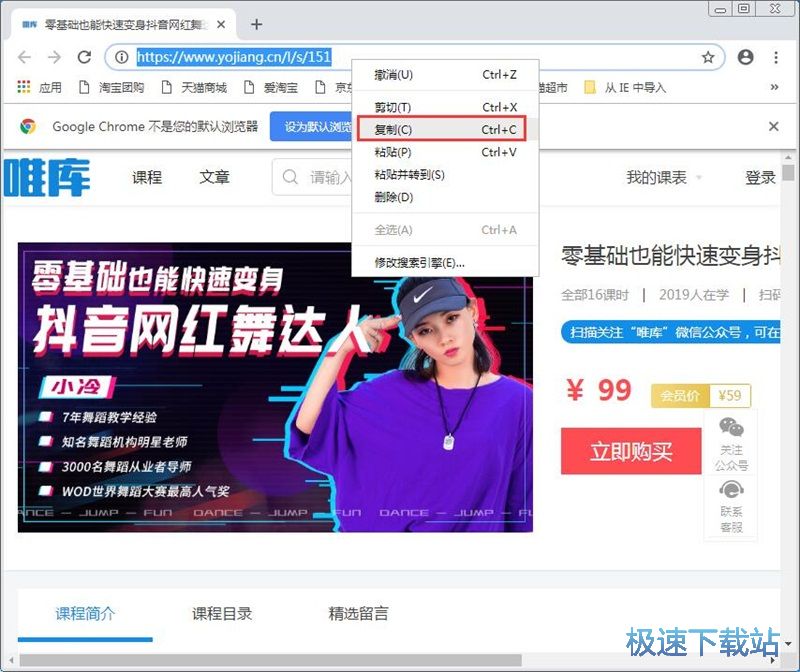Bookmark this page with the star icon
Image resolution: width=800 pixels, height=672 pixels.
708,57
